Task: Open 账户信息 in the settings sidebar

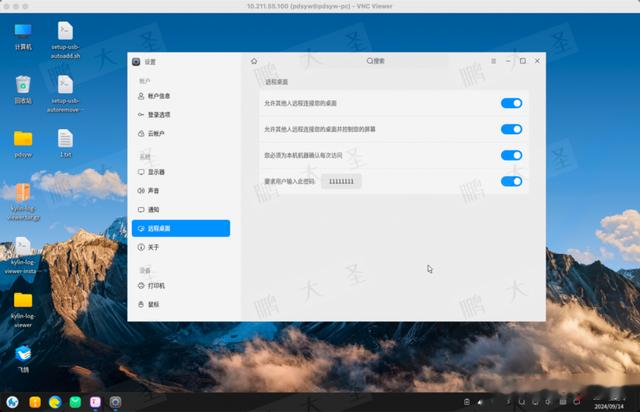Action: [x=181, y=96]
